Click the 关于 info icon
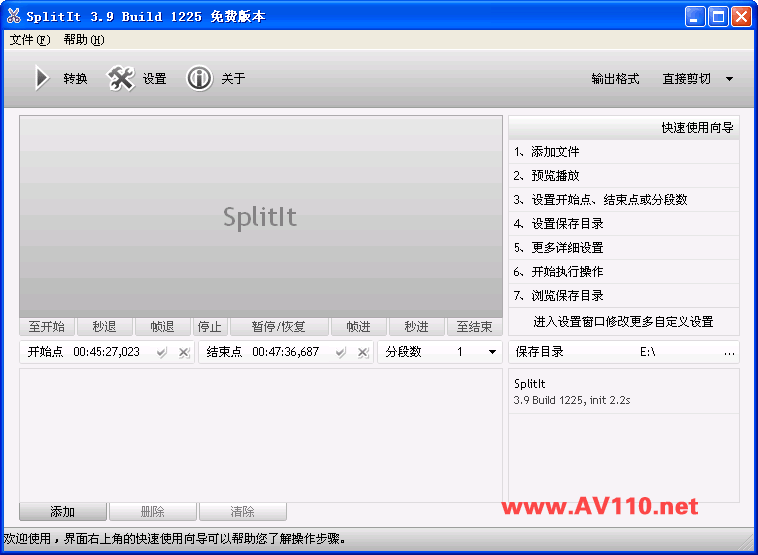 click(199, 78)
